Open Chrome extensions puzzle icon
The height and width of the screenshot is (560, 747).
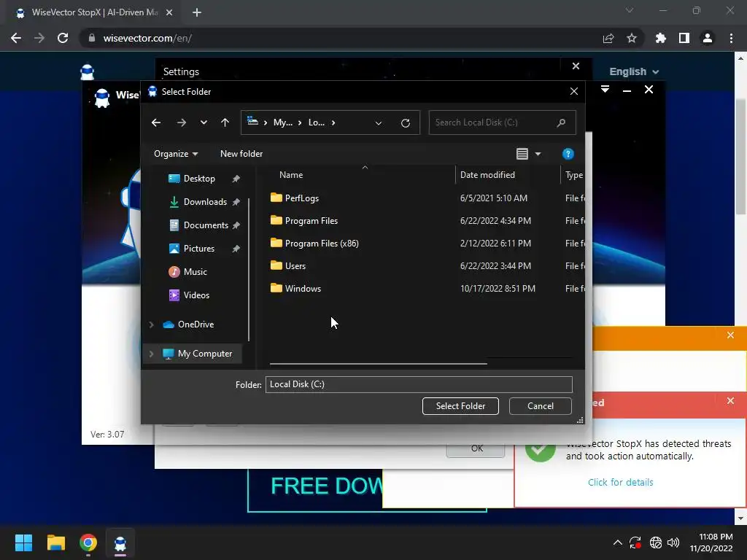coord(661,38)
